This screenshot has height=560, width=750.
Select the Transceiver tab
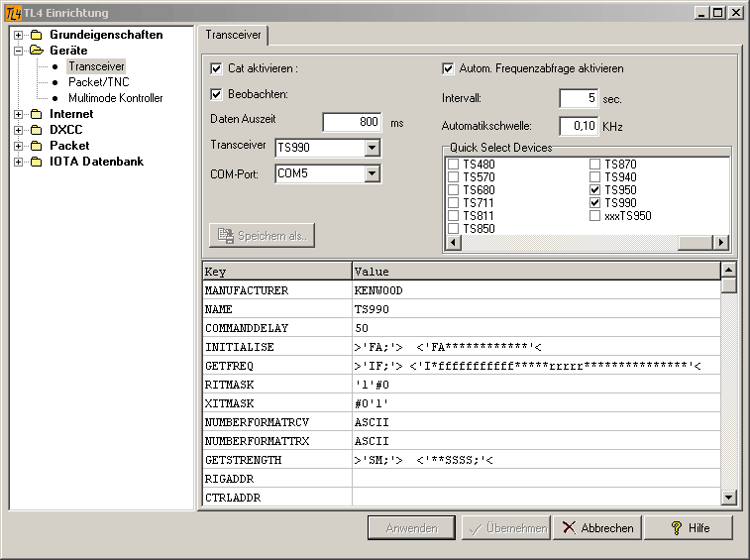233,35
